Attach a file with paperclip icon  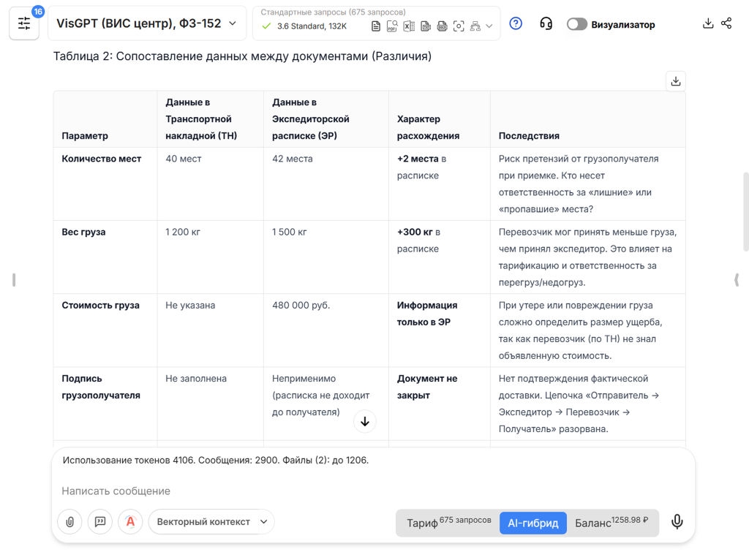pyautogui.click(x=69, y=522)
